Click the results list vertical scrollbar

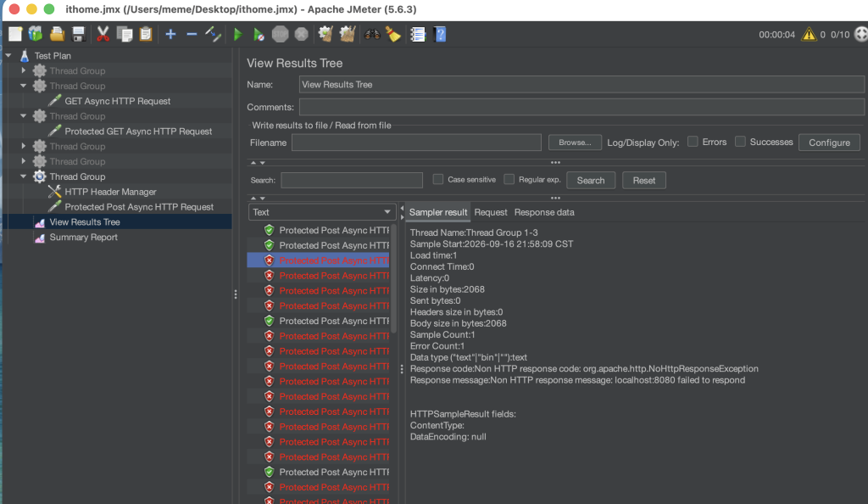tap(393, 278)
